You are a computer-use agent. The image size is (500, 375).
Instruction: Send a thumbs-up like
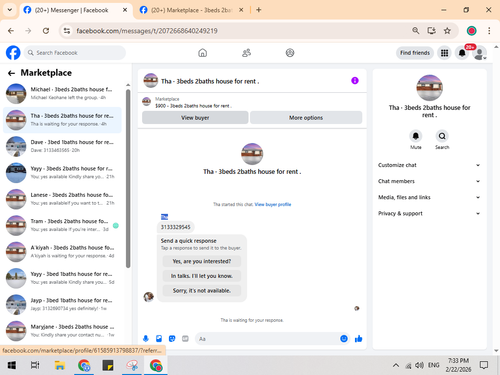coord(359,339)
